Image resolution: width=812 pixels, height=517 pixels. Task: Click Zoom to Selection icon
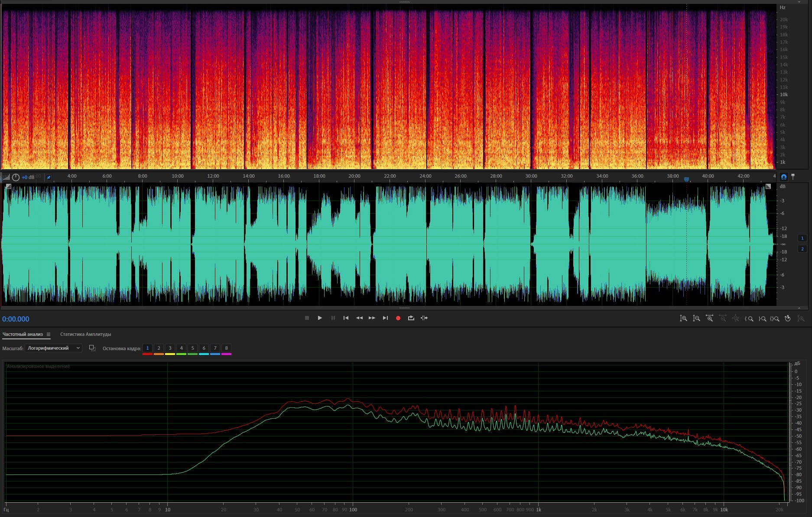pyautogui.click(x=775, y=319)
